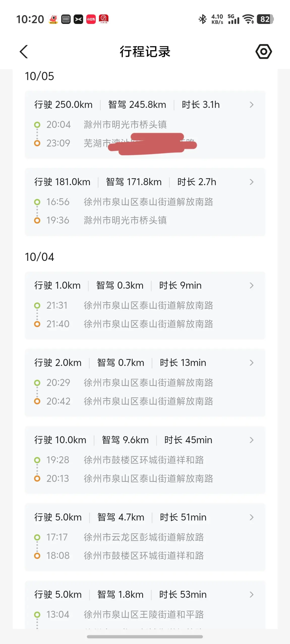
Task: Select the 10/04 date header
Action: click(39, 257)
